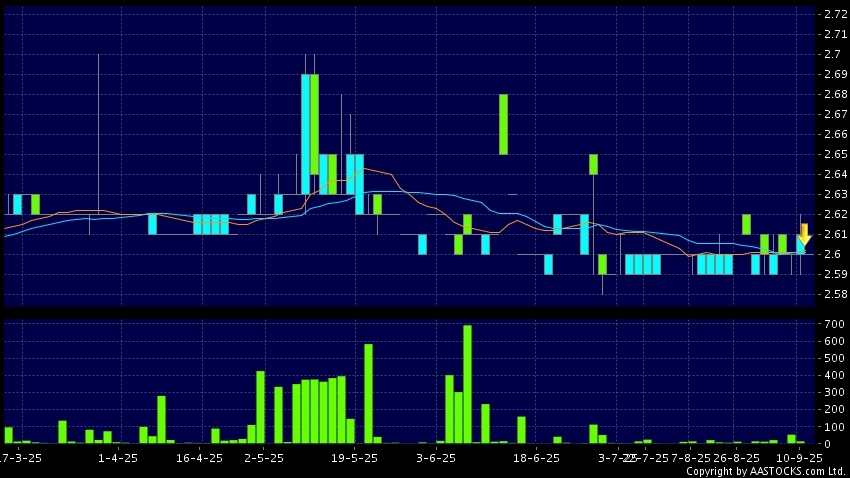Click the tallest volume bar near 700
Viewport: 850px width, 478px height.
pos(467,384)
